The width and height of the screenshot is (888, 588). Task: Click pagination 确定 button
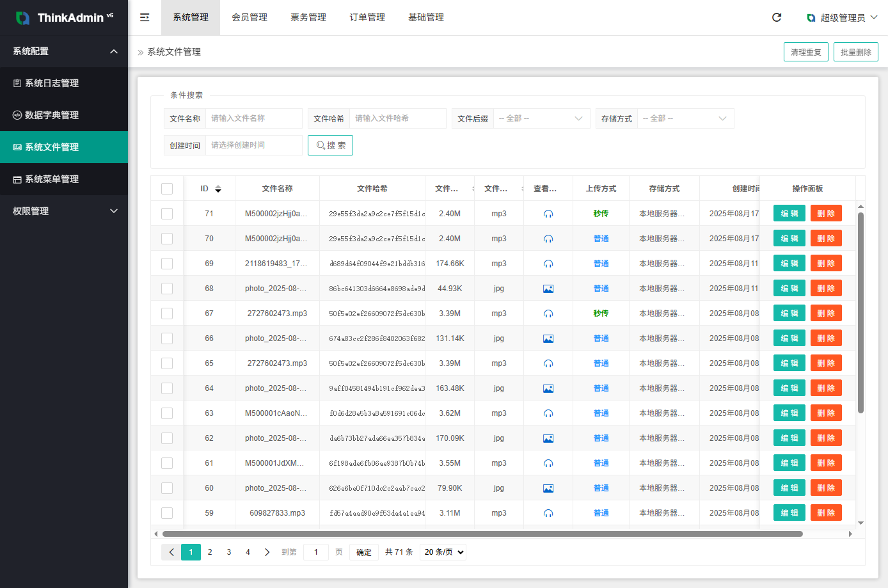click(x=364, y=552)
